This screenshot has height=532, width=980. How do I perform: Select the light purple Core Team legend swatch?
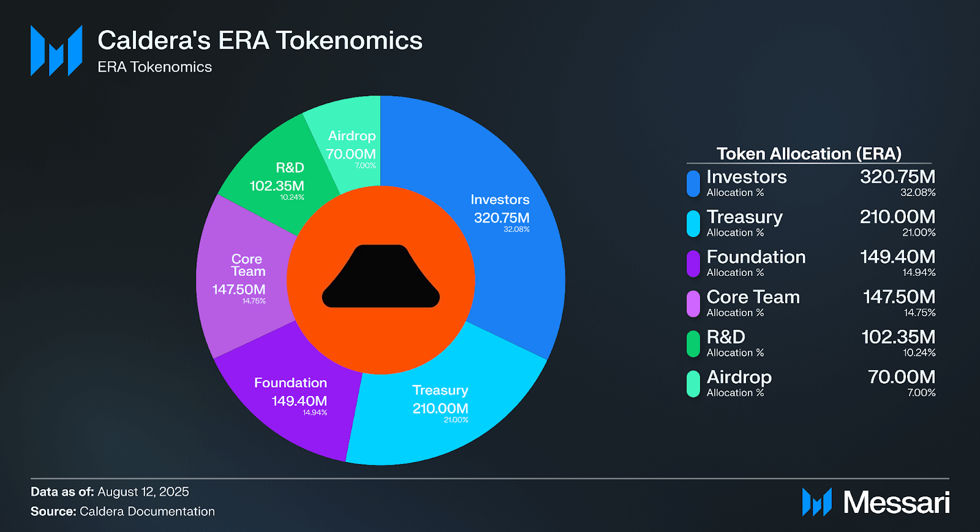point(693,304)
